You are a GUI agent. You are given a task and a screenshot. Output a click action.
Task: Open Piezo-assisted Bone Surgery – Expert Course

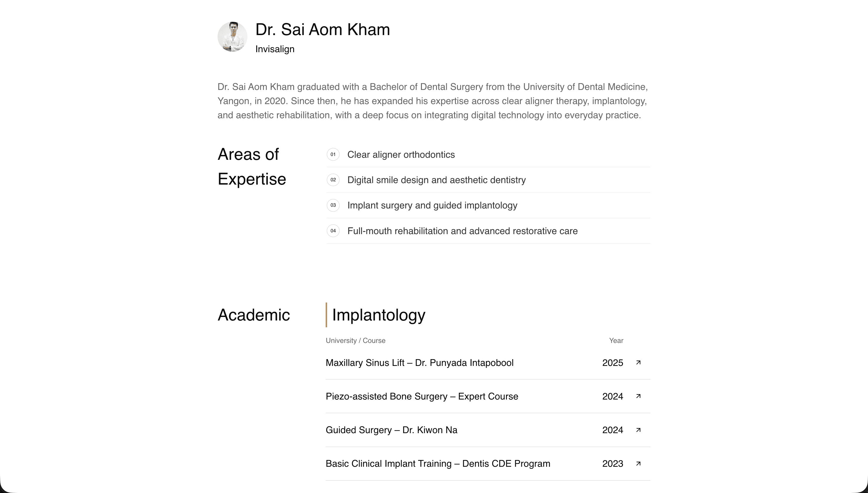pos(422,396)
